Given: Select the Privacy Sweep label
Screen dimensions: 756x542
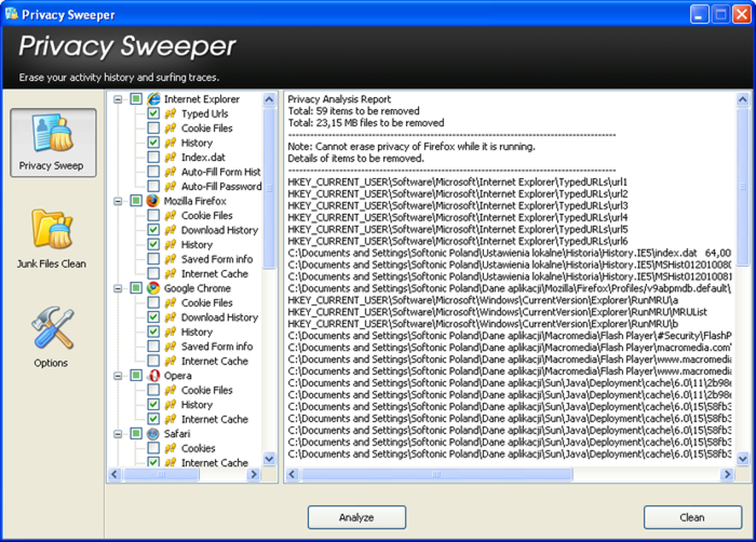Looking at the screenshot, I should [51, 165].
